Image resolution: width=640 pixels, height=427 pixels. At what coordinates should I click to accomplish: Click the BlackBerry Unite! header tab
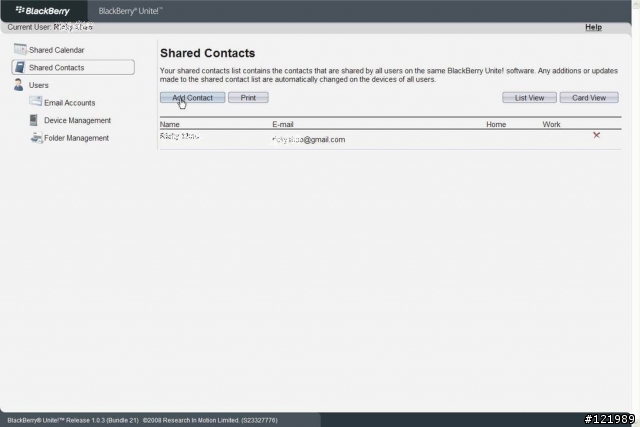point(130,11)
